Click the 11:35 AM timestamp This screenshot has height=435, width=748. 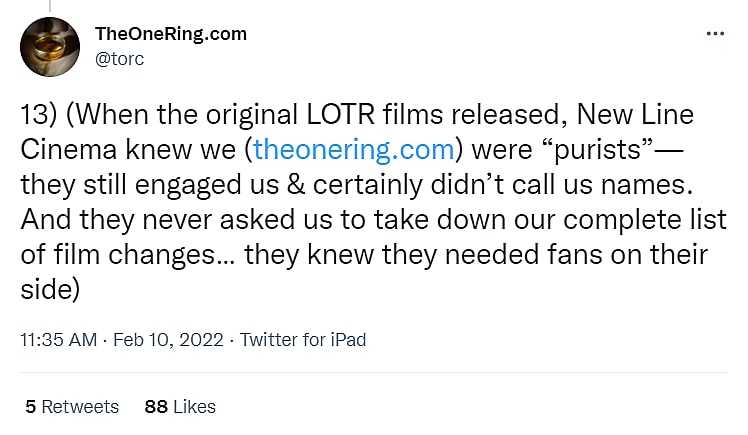[x=59, y=340]
